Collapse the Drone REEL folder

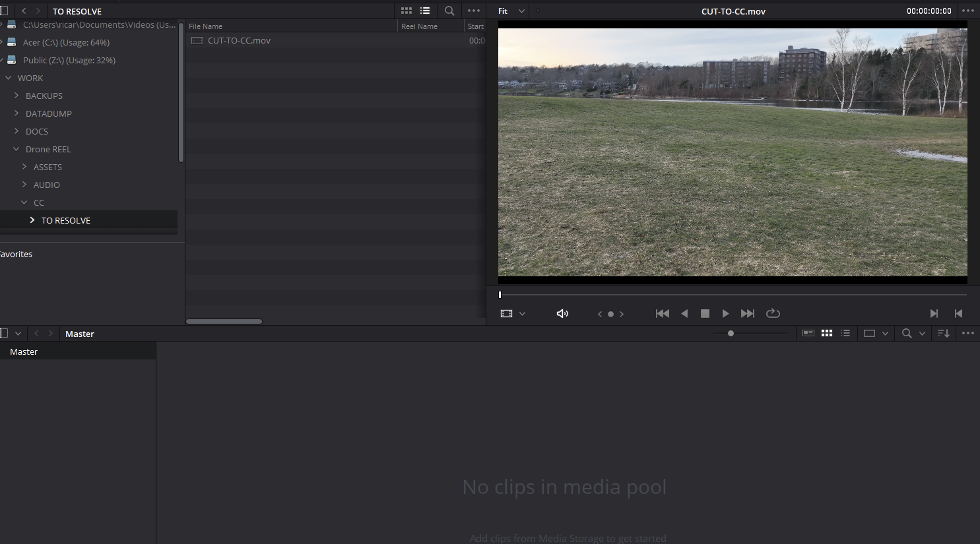click(x=16, y=149)
